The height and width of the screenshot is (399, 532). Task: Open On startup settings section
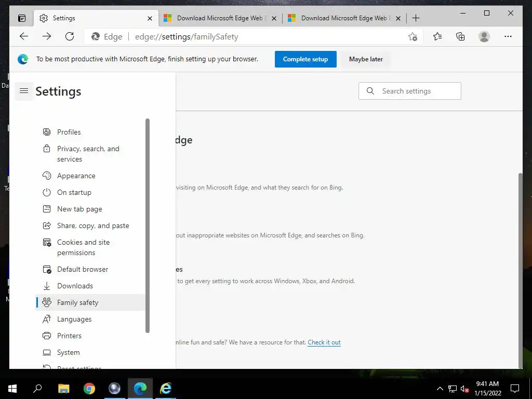click(x=90, y=192)
